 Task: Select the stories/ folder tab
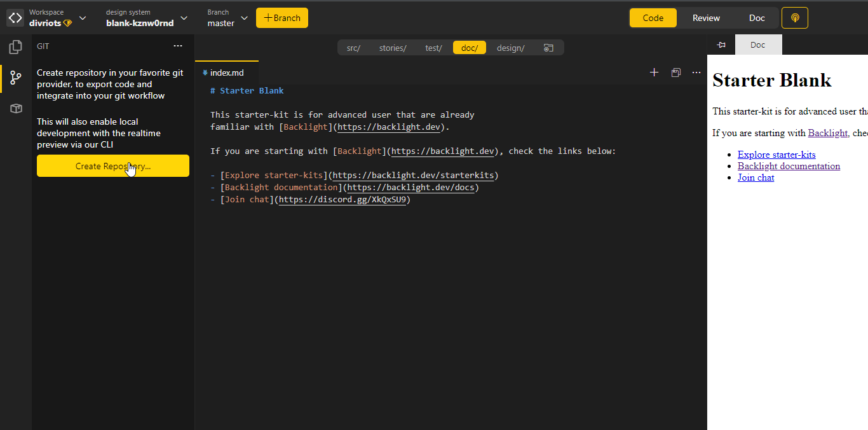(393, 48)
